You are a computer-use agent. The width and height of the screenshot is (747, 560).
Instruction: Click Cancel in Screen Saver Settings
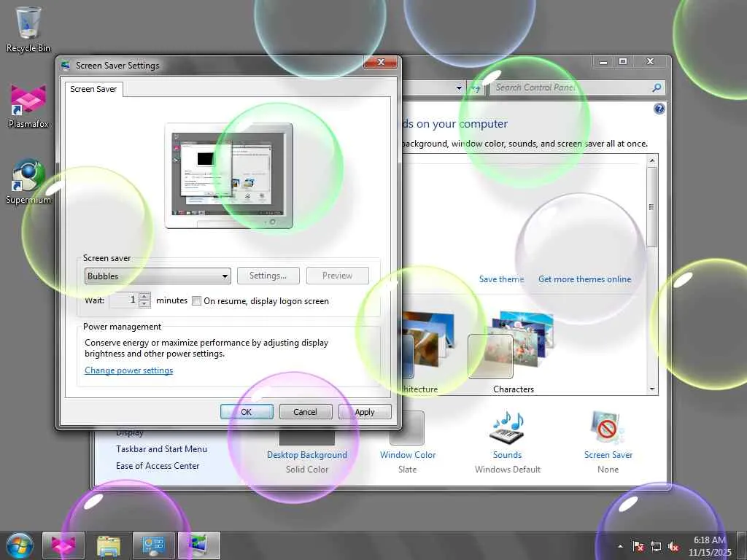click(x=306, y=412)
